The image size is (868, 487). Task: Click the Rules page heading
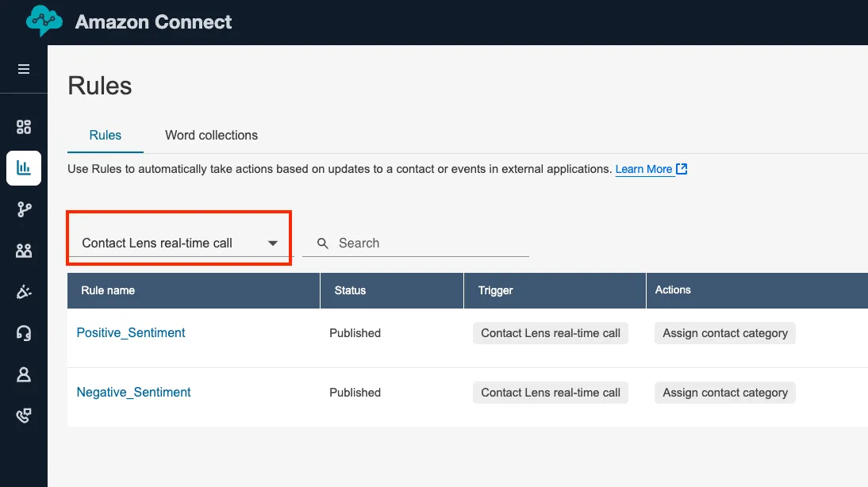100,86
